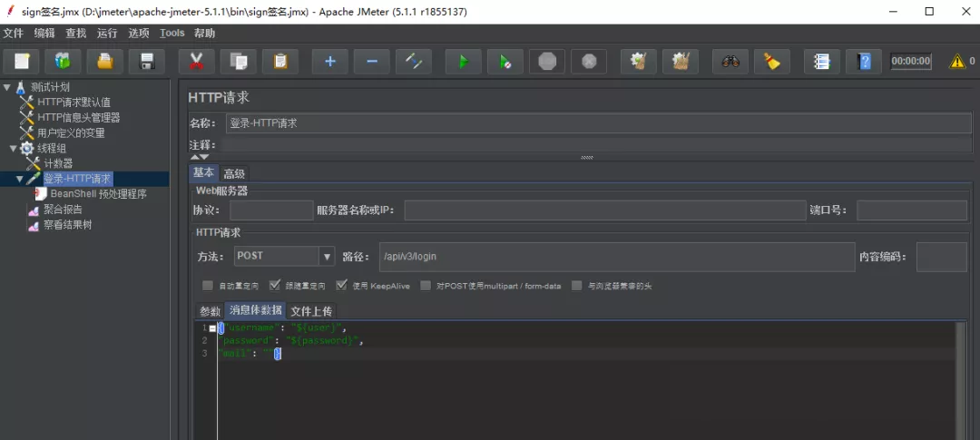This screenshot has height=440, width=980.
Task: Click the 00:00:00 elapsed timer display
Action: [x=911, y=62]
